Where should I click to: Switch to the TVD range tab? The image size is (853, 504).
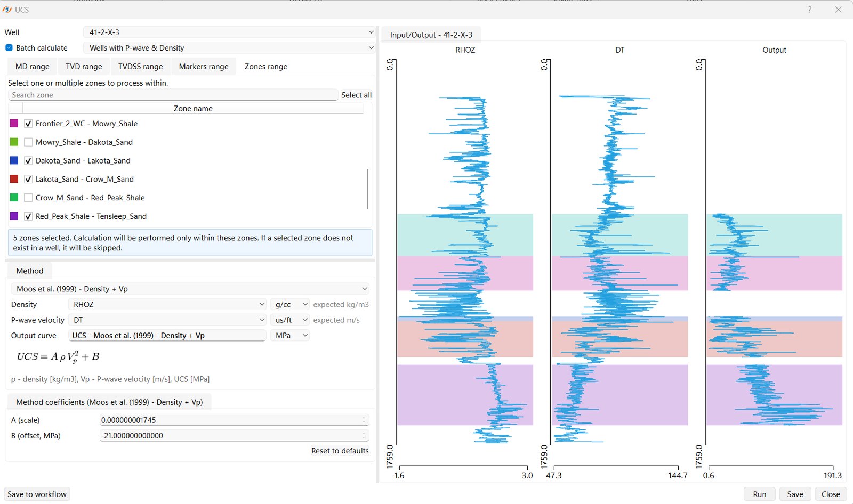tap(84, 67)
